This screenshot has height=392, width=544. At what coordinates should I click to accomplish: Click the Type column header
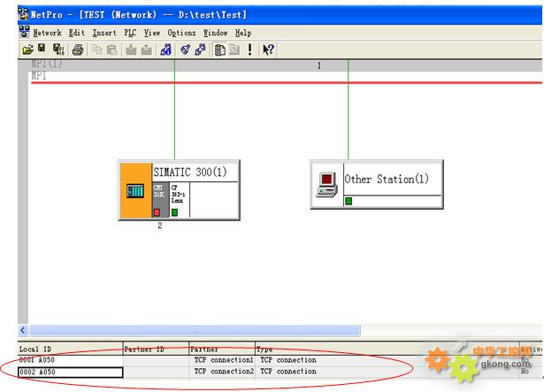coord(387,349)
